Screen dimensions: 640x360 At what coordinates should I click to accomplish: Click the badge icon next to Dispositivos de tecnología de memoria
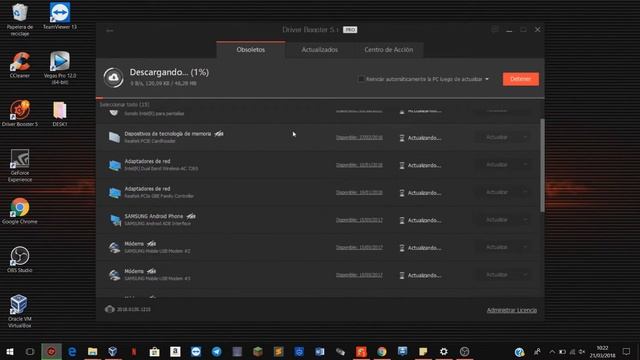pos(219,133)
